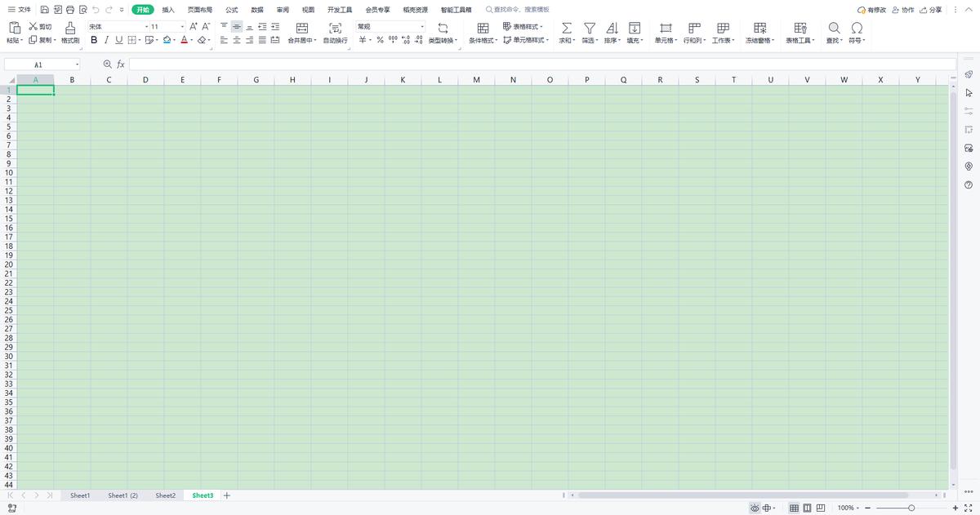Expand the Name Box A1 dropdown
The image size is (980, 515).
78,64
